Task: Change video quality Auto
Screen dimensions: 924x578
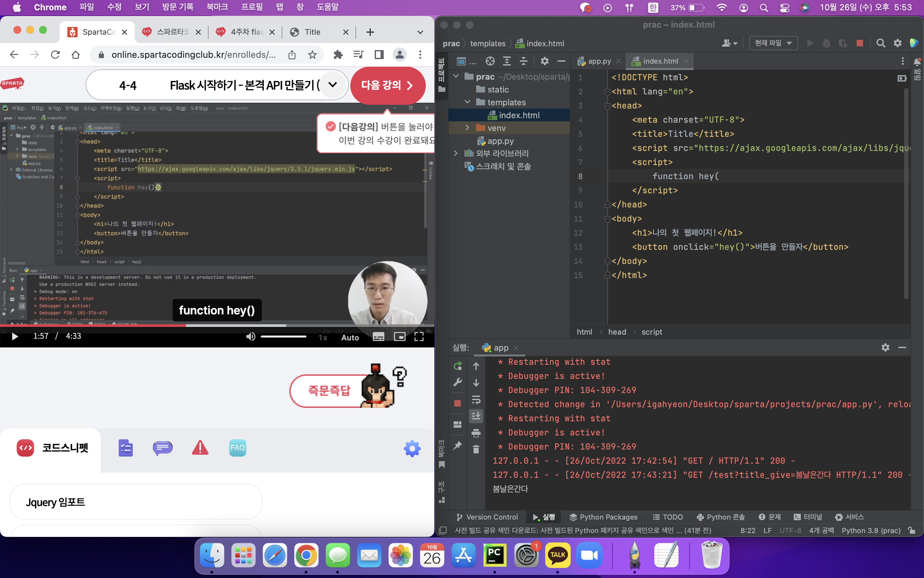Action: click(350, 337)
